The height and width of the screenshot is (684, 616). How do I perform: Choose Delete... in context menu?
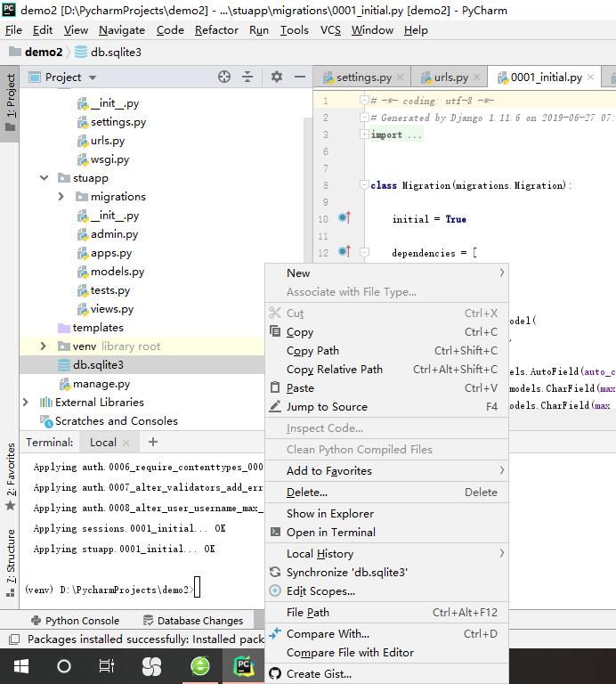point(386,493)
